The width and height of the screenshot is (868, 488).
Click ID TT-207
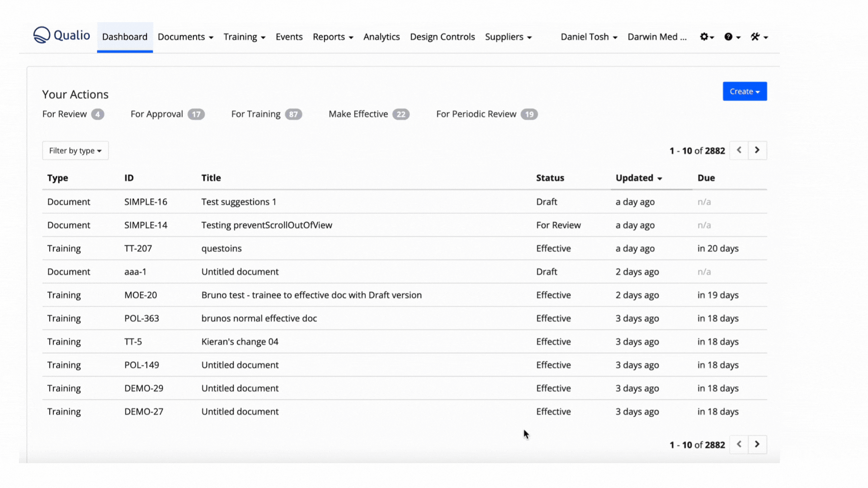pyautogui.click(x=138, y=249)
